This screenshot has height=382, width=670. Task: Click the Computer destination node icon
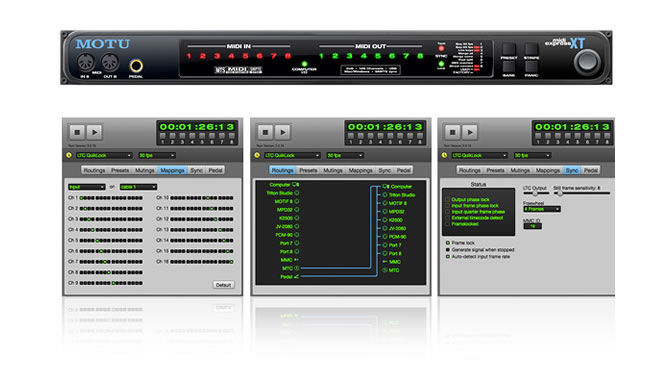coord(385,186)
